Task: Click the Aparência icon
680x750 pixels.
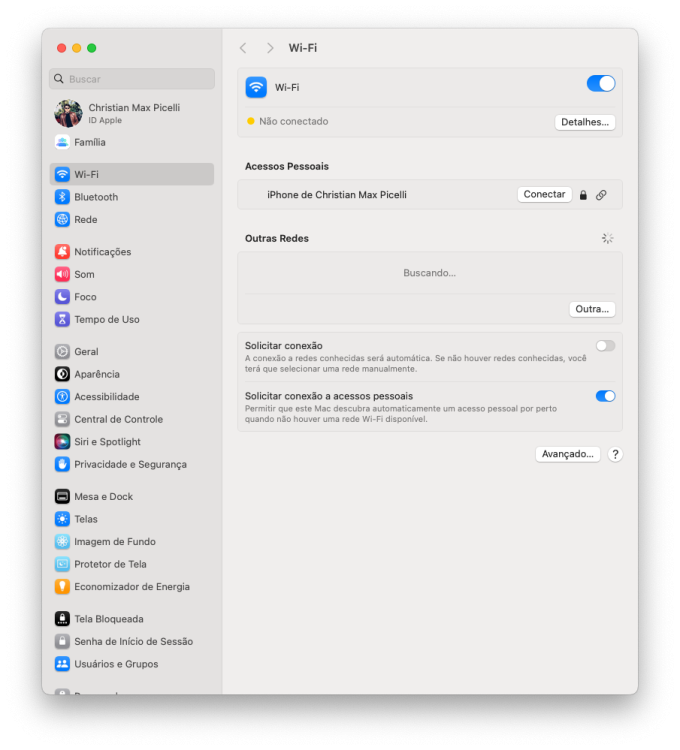Action: (62, 374)
